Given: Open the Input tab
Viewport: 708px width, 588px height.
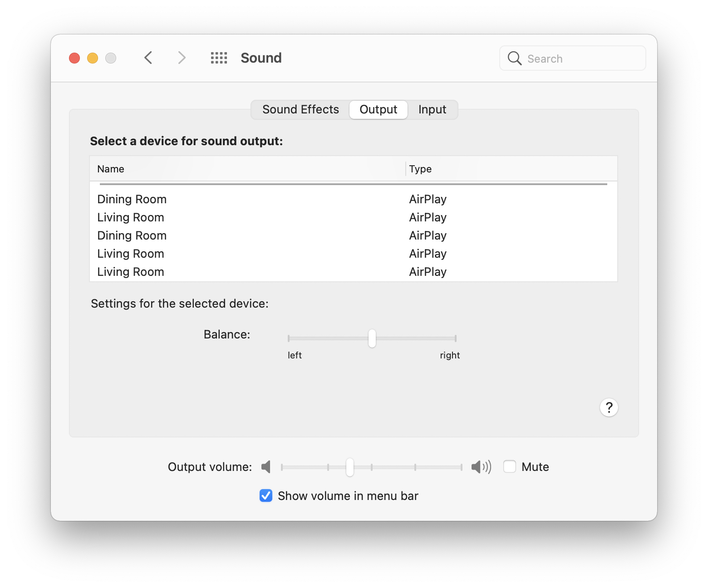Looking at the screenshot, I should tap(432, 110).
